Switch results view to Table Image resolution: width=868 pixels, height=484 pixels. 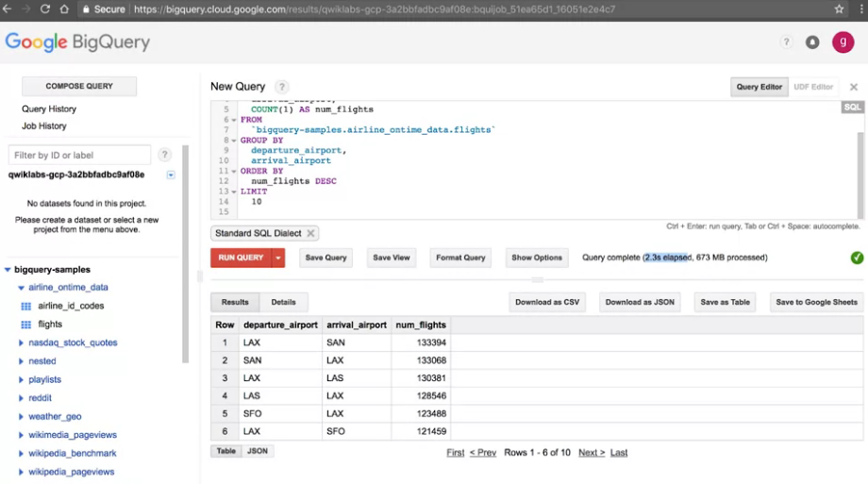tap(225, 451)
